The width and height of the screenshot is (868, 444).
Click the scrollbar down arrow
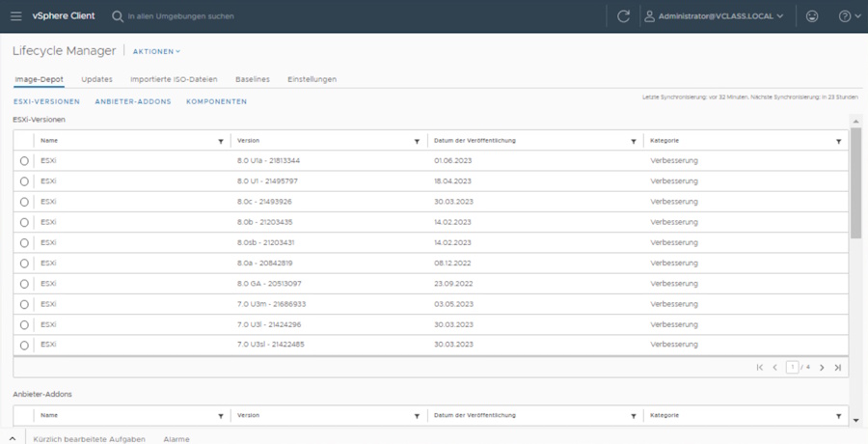coord(855,421)
